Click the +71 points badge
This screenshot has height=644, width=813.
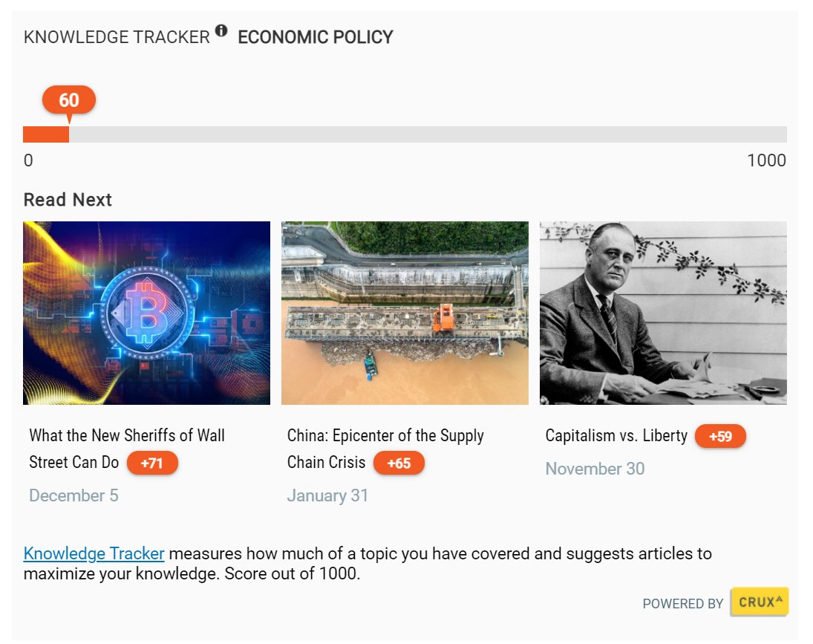tap(152, 464)
